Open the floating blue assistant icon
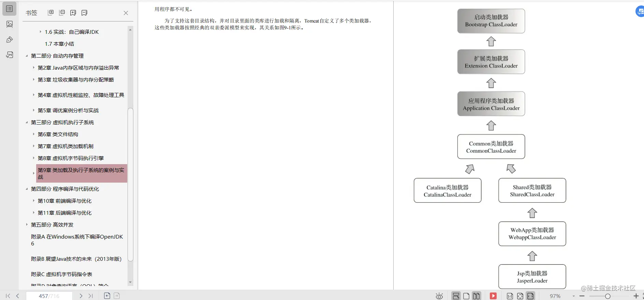644x300 pixels. pos(640,12)
